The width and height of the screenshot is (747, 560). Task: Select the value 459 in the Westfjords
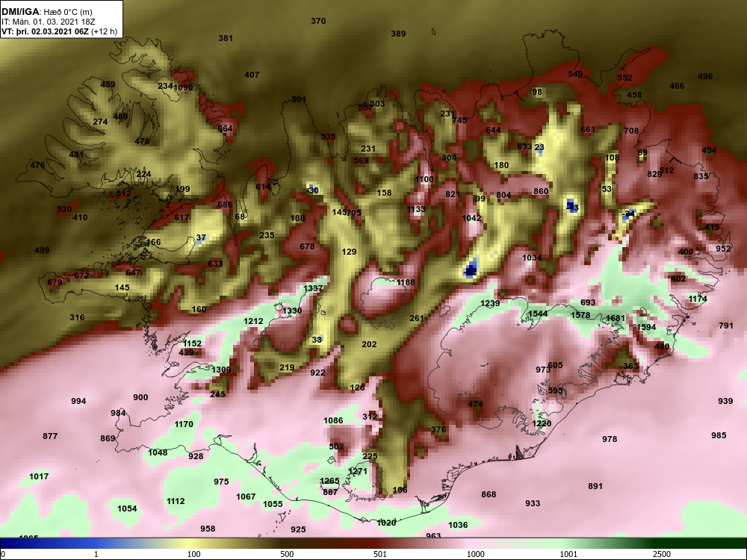(108, 84)
